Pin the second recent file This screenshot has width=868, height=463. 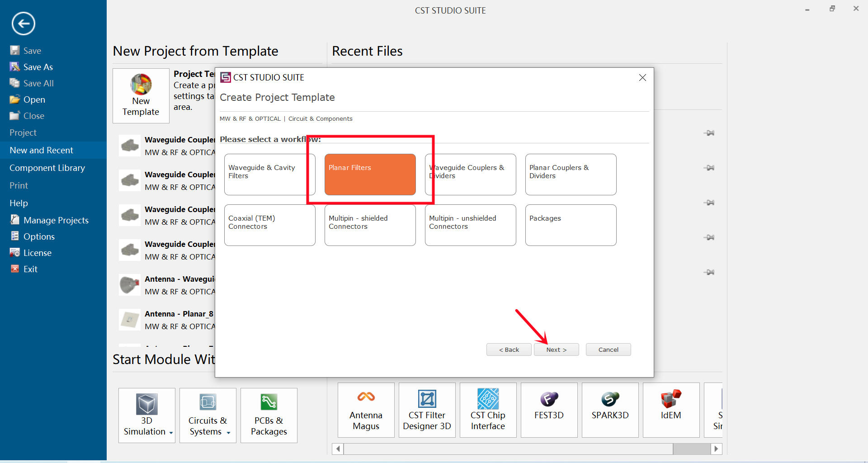pyautogui.click(x=709, y=168)
